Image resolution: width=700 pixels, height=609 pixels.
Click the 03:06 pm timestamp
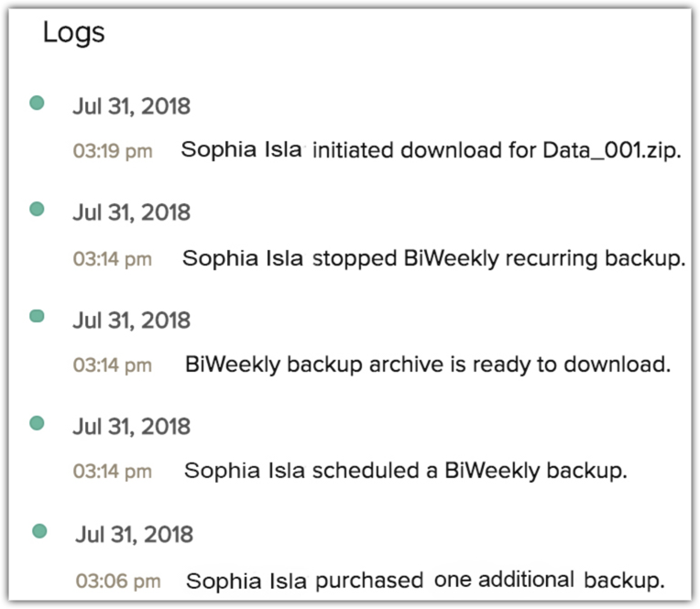tap(117, 581)
